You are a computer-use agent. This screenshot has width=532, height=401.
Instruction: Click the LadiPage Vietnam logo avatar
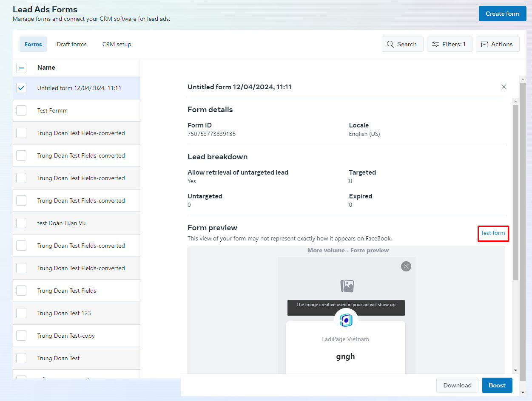tap(346, 320)
